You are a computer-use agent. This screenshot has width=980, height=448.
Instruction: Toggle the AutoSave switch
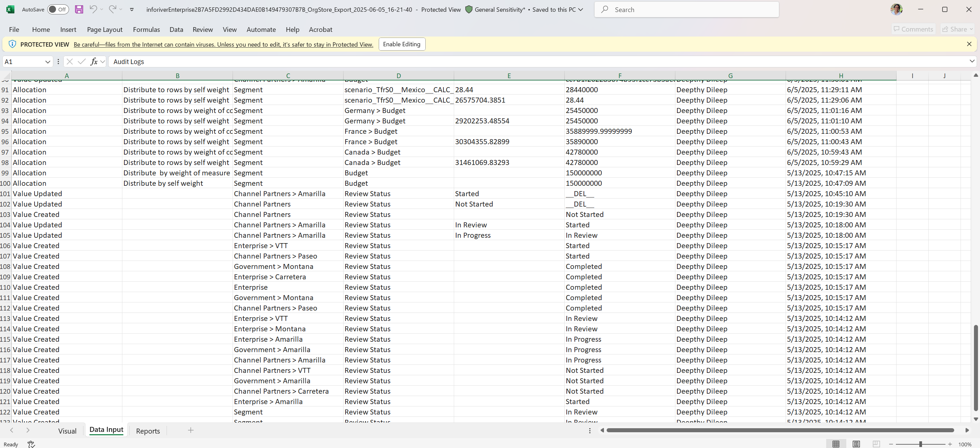pos(58,9)
